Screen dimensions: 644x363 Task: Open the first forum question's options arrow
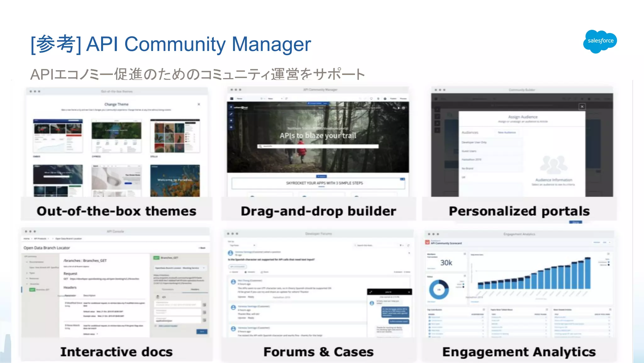click(409, 253)
